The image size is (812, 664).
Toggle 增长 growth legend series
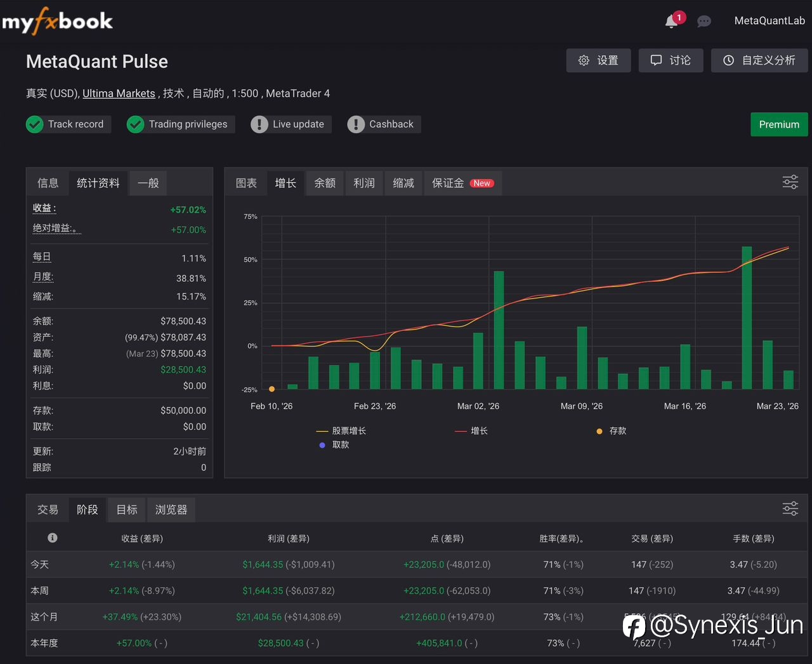coord(471,431)
